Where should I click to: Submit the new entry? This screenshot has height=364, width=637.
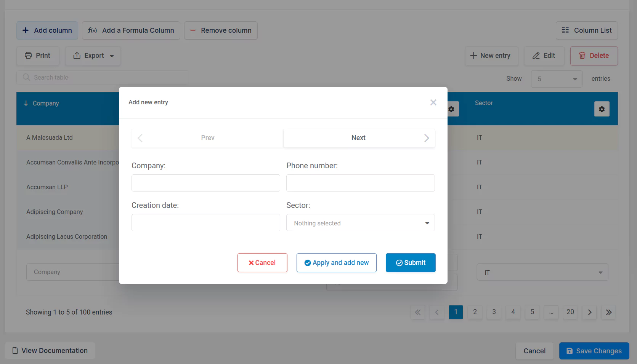[x=411, y=263]
